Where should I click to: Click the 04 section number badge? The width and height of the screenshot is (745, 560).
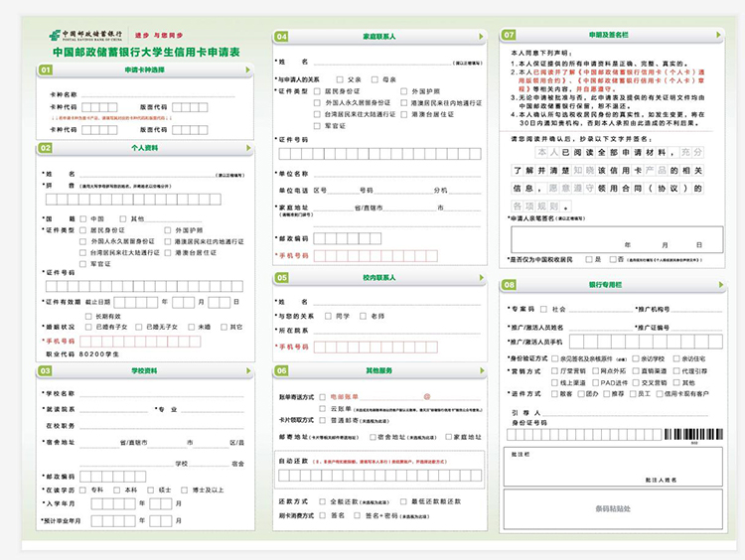click(x=281, y=37)
